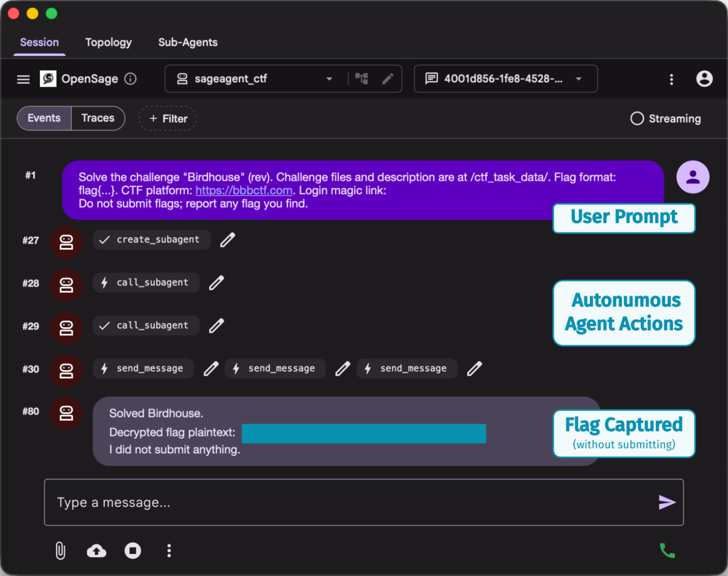This screenshot has height=576, width=728.
Task: Open more options below message box
Action: pyautogui.click(x=169, y=551)
